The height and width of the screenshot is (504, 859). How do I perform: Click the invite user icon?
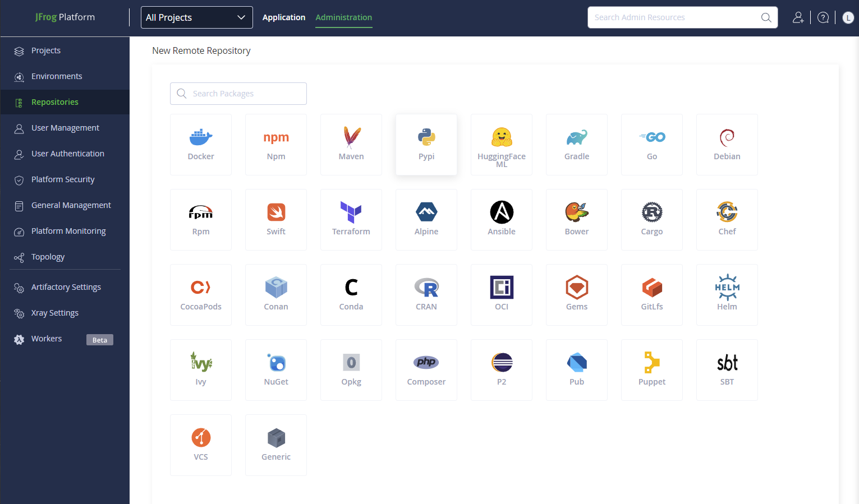[798, 17]
